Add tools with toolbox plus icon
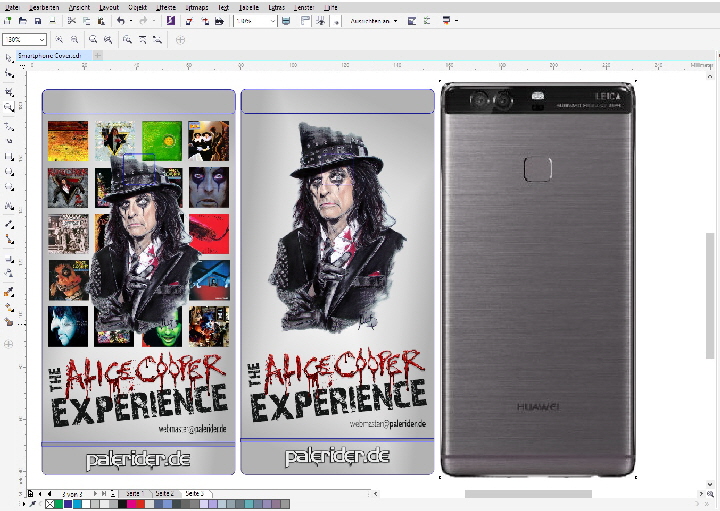720x511 pixels. tap(8, 344)
